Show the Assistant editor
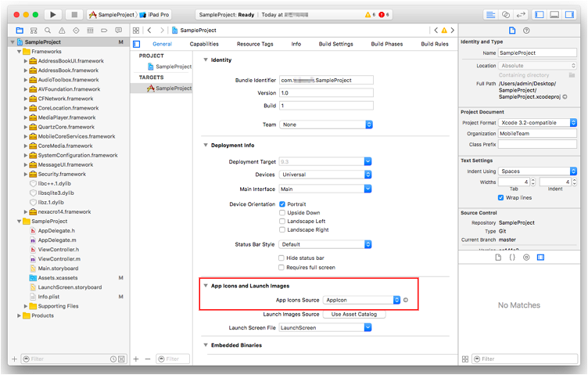This screenshot has width=588, height=375. coord(506,14)
